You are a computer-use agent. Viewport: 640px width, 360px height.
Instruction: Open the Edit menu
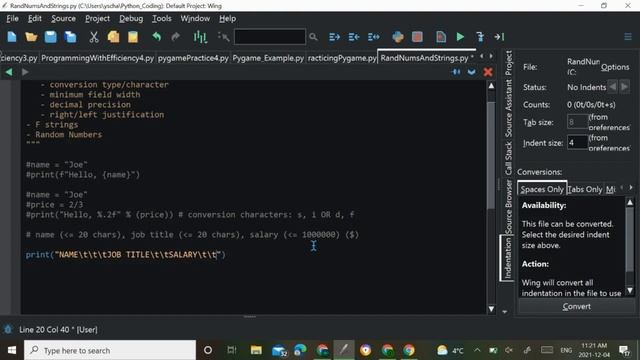tap(35, 19)
